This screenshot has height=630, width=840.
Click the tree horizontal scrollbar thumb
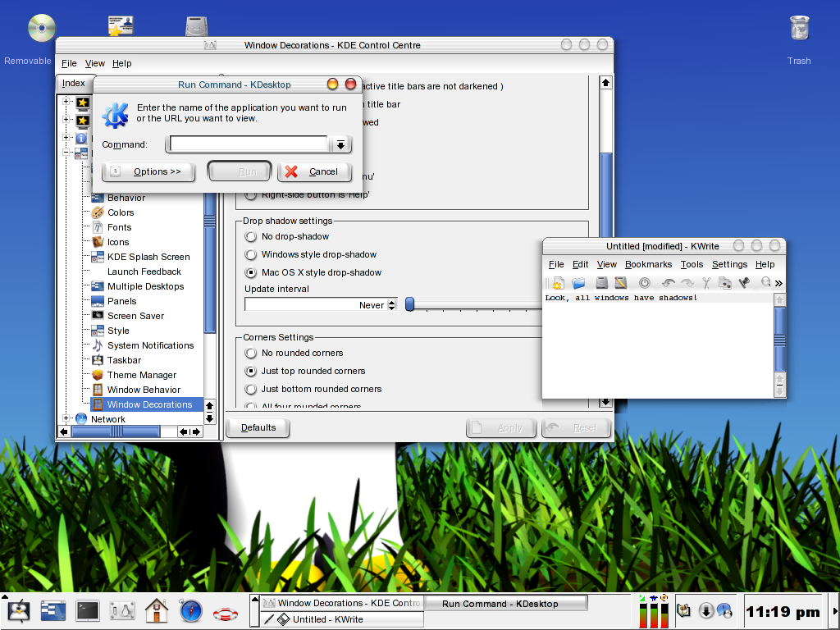116,431
